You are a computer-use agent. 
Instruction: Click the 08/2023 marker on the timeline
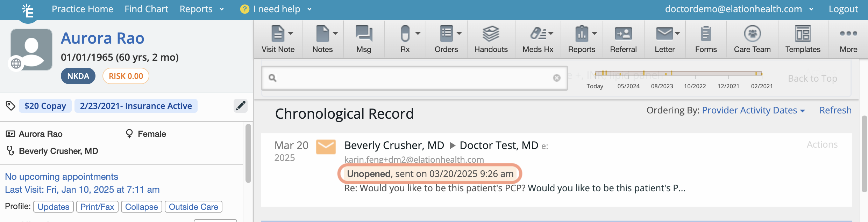point(662,86)
